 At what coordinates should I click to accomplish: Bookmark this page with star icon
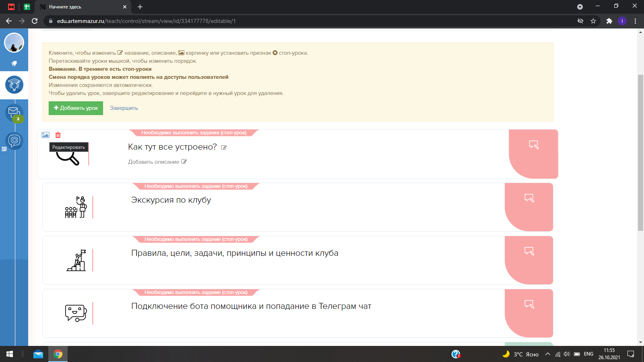pos(593,21)
